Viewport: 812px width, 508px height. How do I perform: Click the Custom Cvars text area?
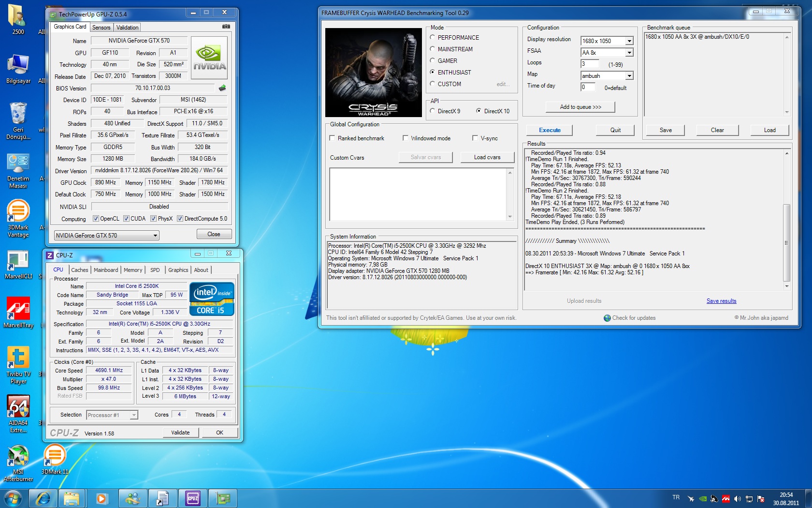[x=419, y=194]
